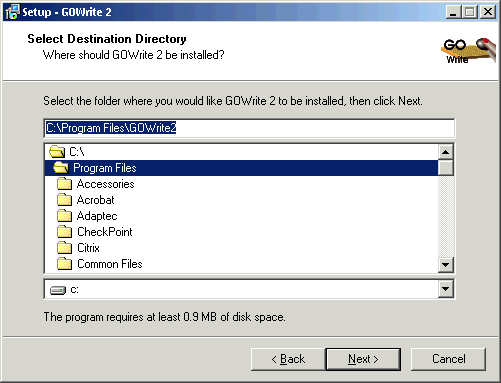
Task: Click the folder list scroll down arrow
Action: (446, 265)
